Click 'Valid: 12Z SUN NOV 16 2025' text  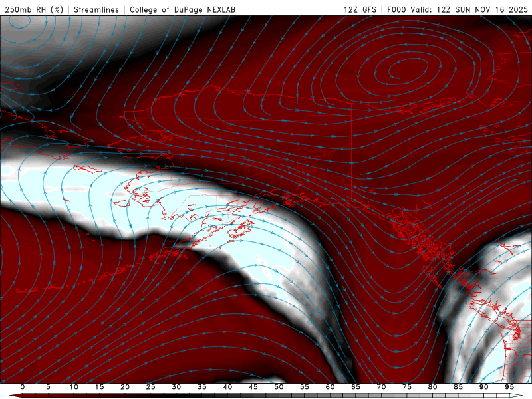coord(469,10)
